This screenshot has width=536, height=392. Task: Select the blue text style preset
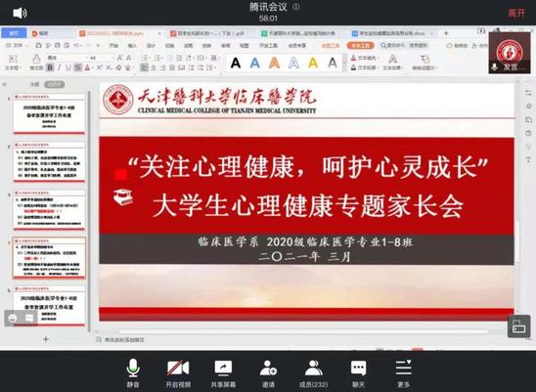tap(255, 63)
